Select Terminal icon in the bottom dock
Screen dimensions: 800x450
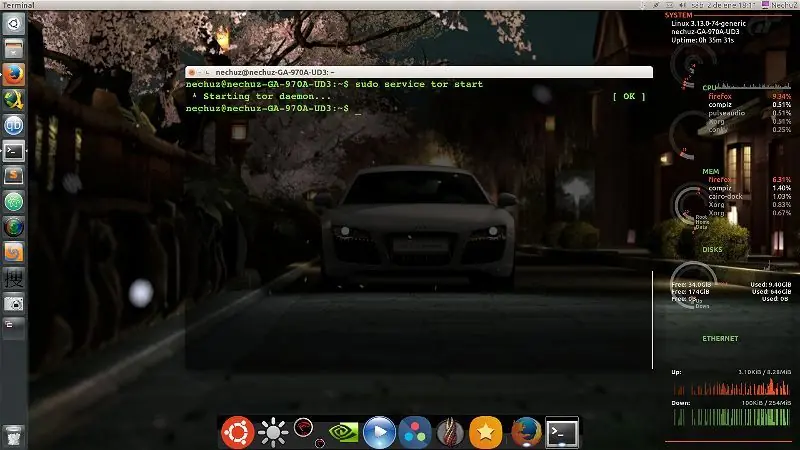coord(562,433)
